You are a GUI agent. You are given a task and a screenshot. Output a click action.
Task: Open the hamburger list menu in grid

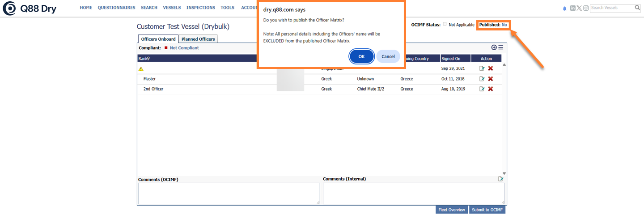coord(501,47)
